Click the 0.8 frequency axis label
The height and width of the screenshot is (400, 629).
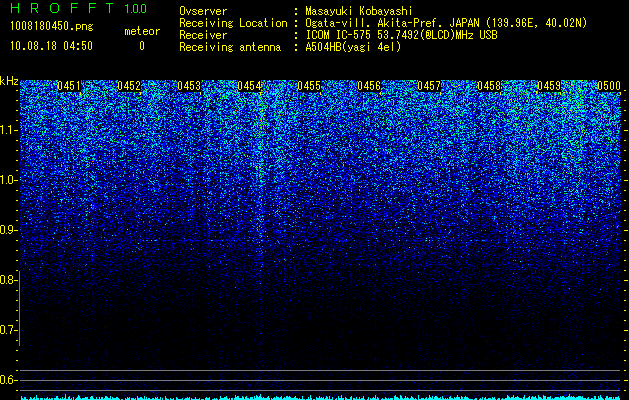tap(8, 280)
